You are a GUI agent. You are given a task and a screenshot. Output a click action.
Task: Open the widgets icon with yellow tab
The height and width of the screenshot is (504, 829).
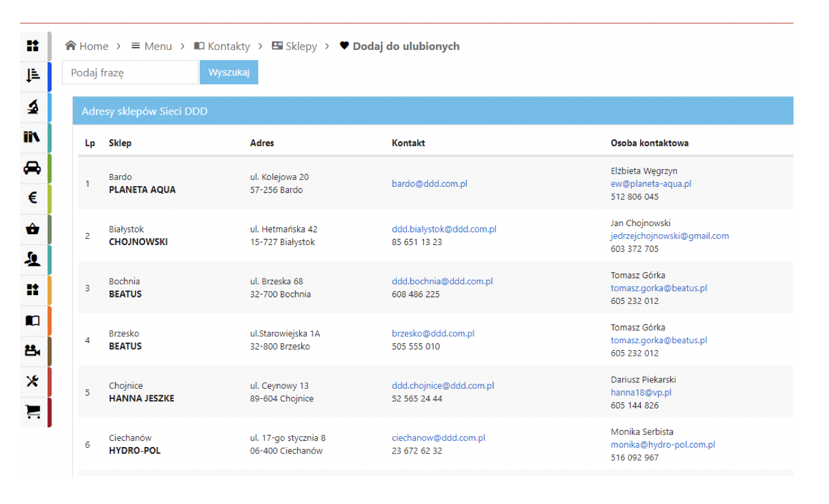(x=33, y=290)
